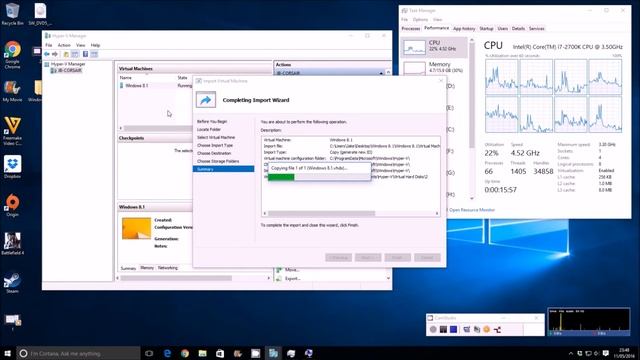This screenshot has height=360, width=640.
Task: Select Windows 8.1 row in Virtual Machines list
Action: [x=155, y=86]
